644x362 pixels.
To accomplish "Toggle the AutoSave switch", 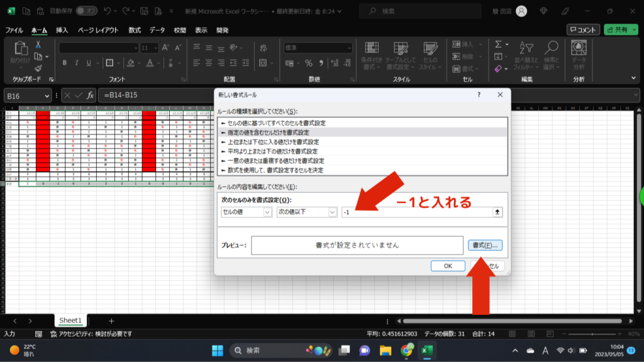I will tap(86, 11).
